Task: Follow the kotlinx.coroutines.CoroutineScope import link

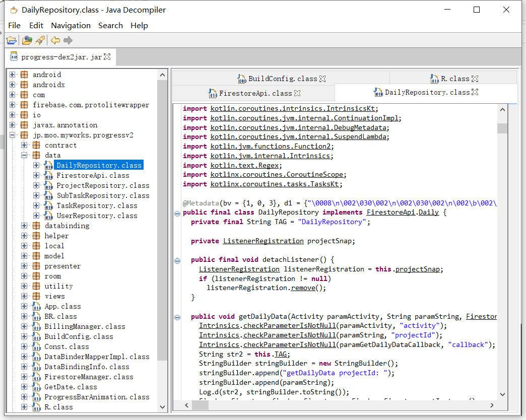Action: 277,175
